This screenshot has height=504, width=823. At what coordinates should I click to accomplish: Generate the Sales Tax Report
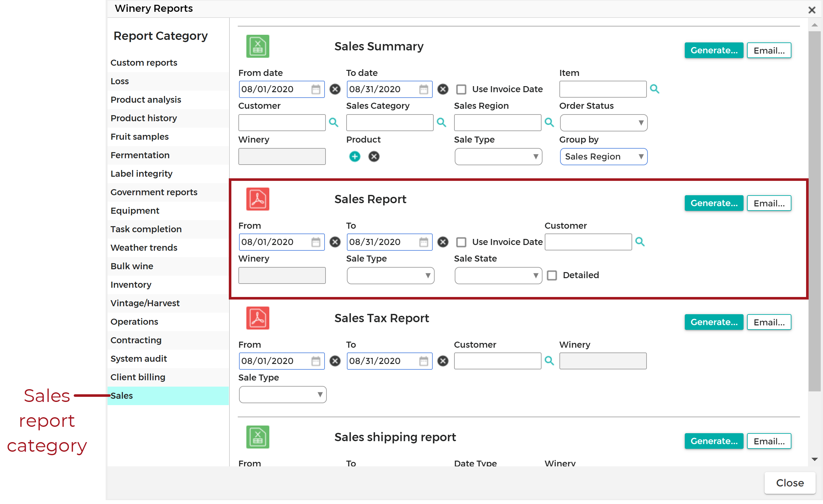click(x=714, y=322)
